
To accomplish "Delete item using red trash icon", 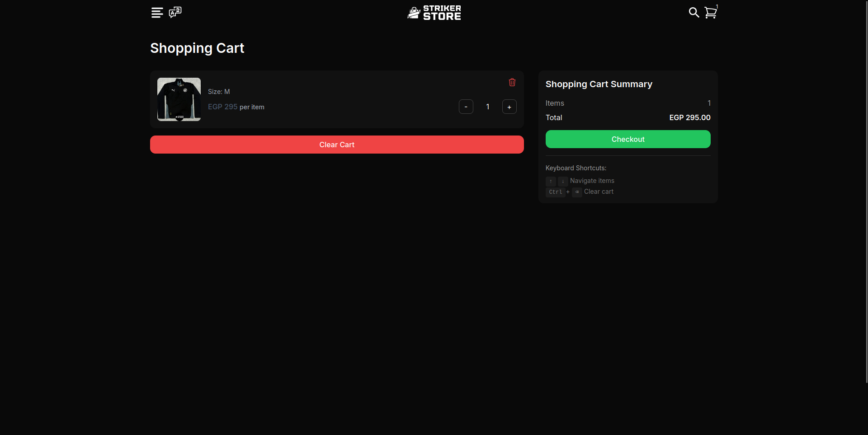I will [x=512, y=82].
